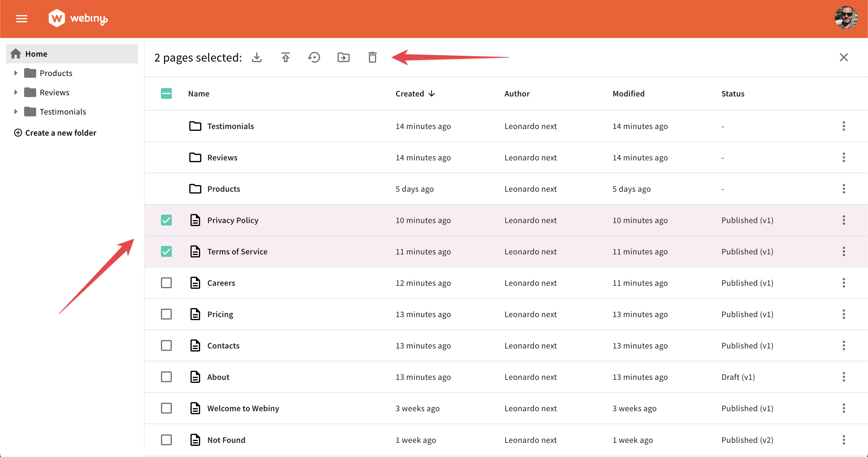Delete the selected pages
868x457 pixels.
click(x=372, y=57)
